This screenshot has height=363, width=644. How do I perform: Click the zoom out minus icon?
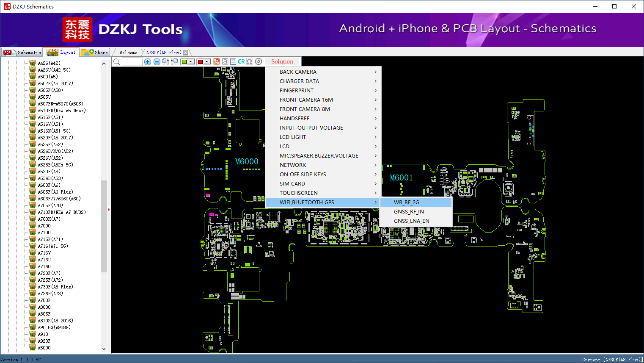pos(157,62)
